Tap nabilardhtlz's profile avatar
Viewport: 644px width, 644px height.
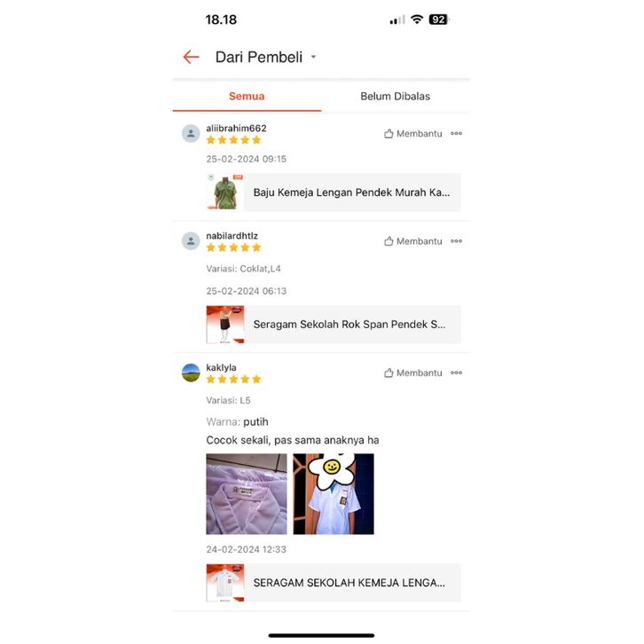[191, 241]
